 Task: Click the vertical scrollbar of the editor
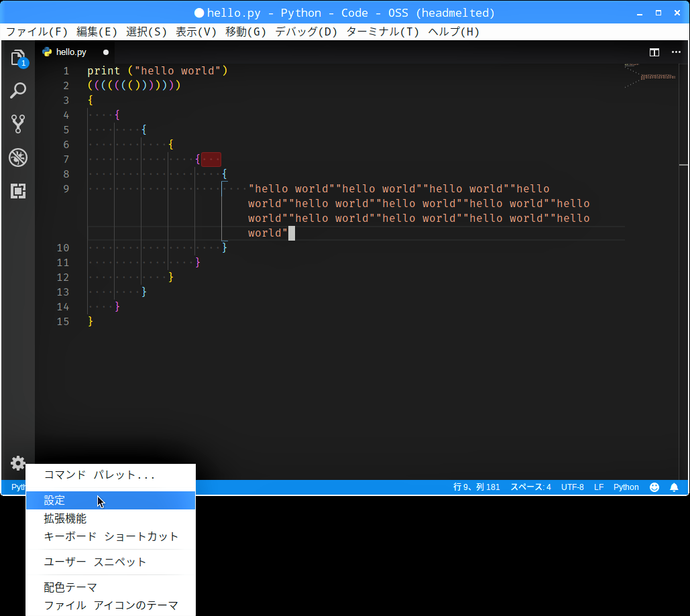click(x=683, y=271)
